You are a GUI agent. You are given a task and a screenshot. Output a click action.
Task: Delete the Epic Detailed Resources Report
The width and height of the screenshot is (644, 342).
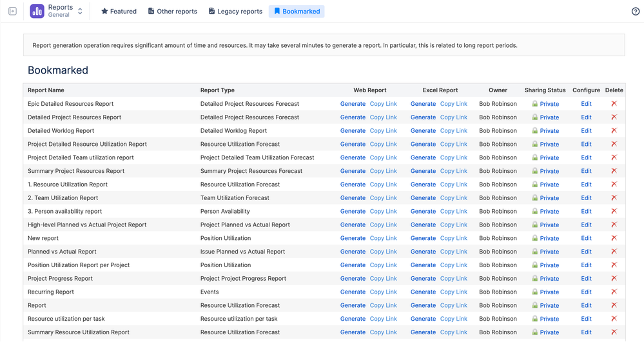tap(614, 104)
